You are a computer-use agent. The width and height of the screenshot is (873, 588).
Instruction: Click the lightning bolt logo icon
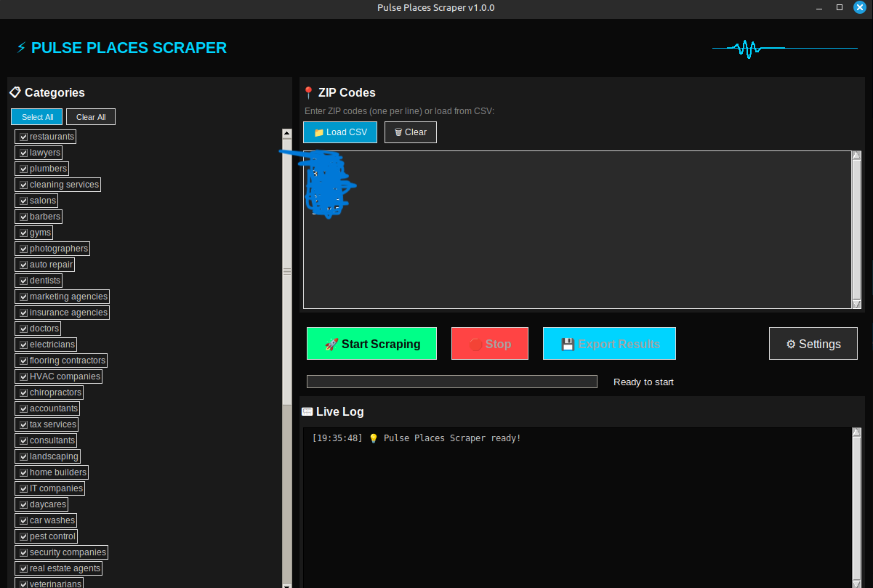point(20,47)
